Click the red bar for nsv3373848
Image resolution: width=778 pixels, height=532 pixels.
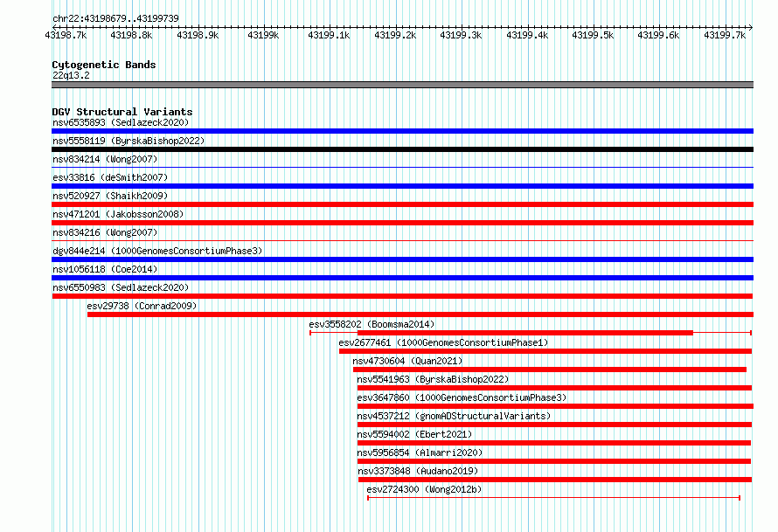pyautogui.click(x=555, y=480)
